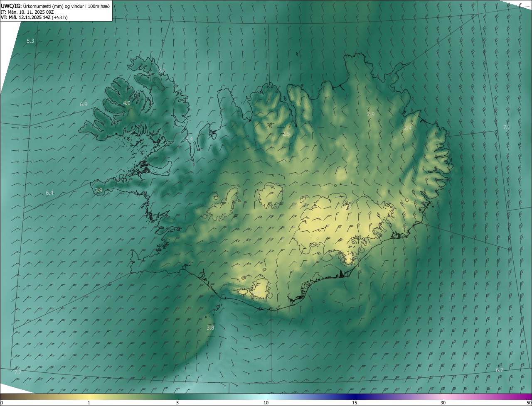Click the colour scale tick label 50
The width and height of the screenshot is (532, 406).
click(529, 403)
